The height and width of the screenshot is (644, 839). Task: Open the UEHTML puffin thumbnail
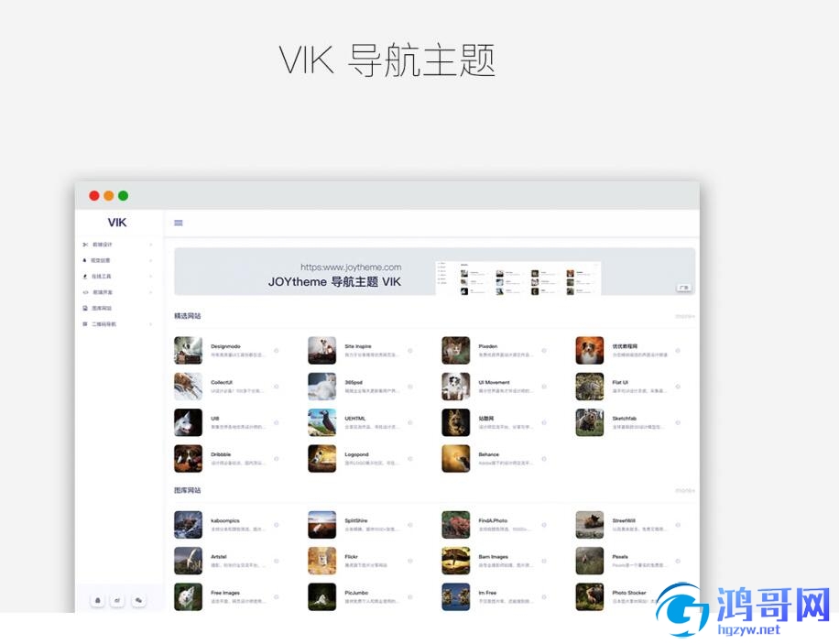(322, 422)
